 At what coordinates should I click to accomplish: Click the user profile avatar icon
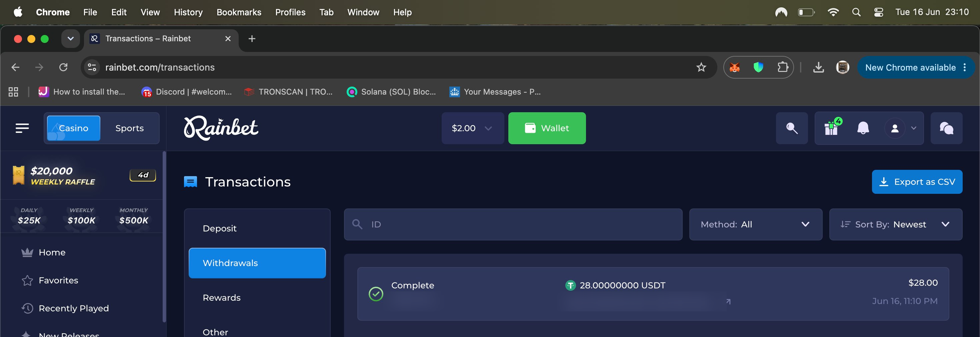(x=895, y=129)
